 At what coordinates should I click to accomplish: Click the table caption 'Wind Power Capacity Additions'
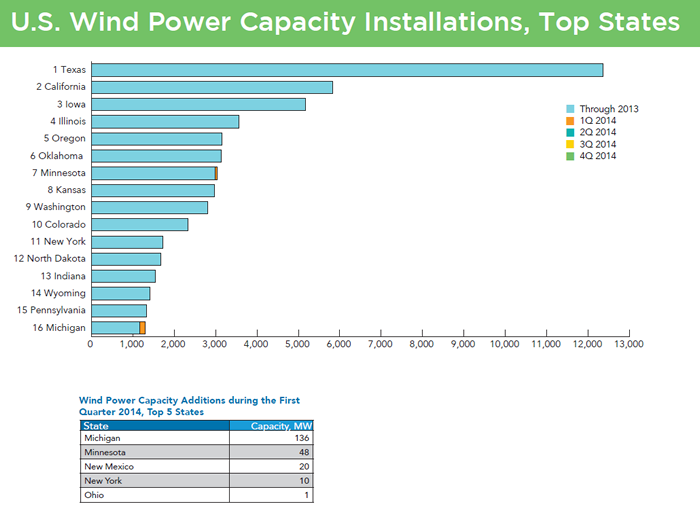152,400
